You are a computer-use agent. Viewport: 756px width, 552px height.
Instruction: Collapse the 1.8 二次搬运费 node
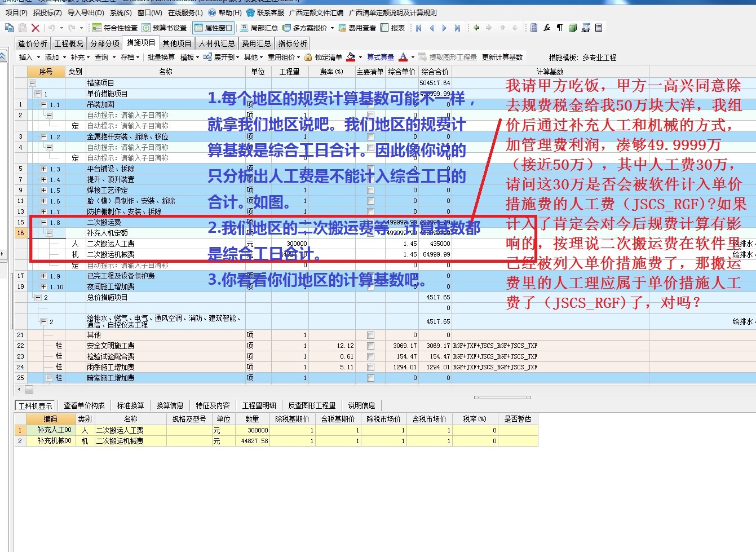tap(43, 222)
